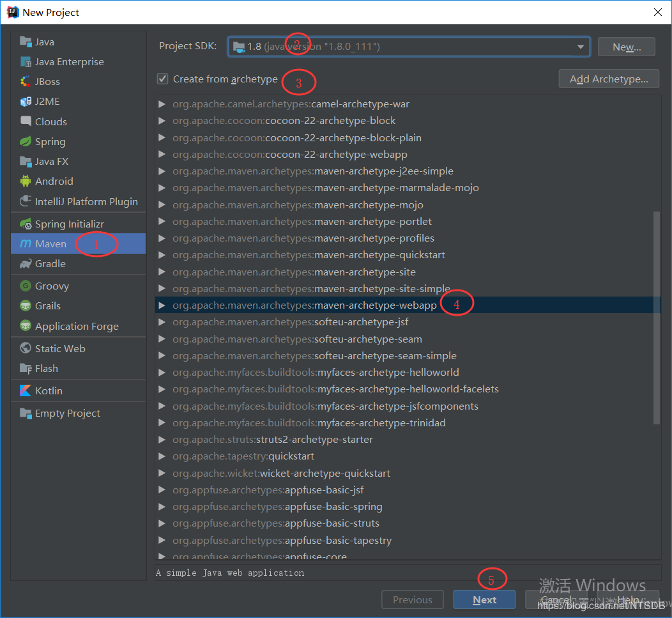The height and width of the screenshot is (618, 672).
Task: Select org.apache.tapestry:quickstart row
Action: tap(408, 456)
